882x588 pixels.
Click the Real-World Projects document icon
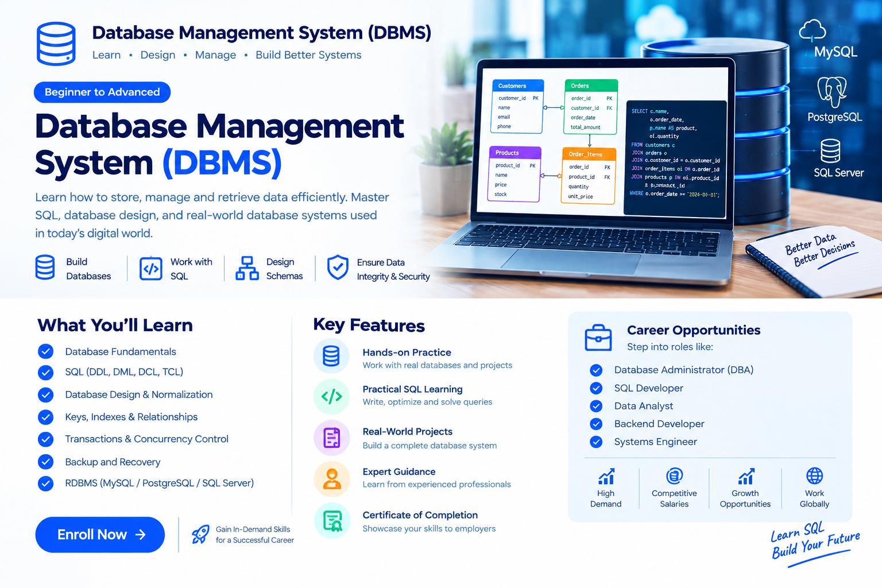click(331, 438)
